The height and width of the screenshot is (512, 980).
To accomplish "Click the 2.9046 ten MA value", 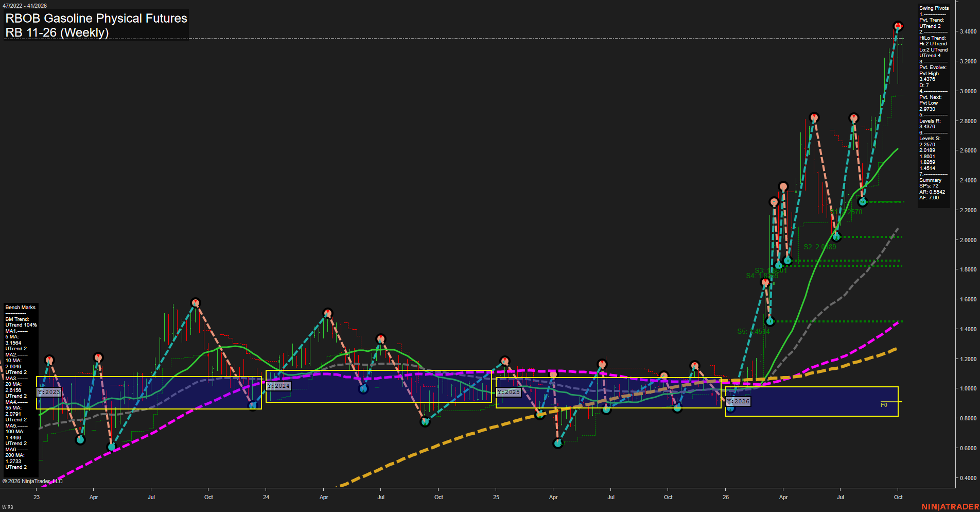I will (x=13, y=367).
